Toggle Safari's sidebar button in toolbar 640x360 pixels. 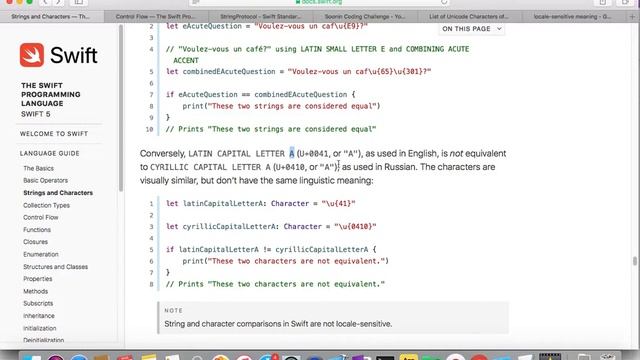(x=78, y=2)
